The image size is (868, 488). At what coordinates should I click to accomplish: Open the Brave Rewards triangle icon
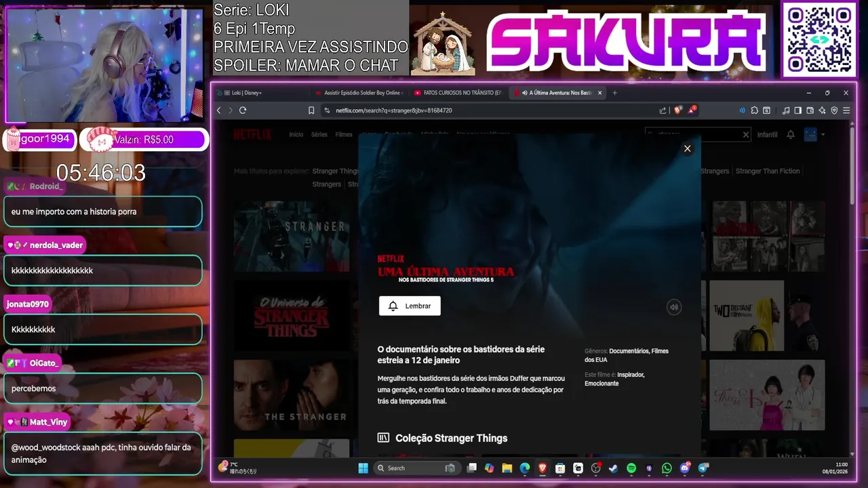coord(692,110)
